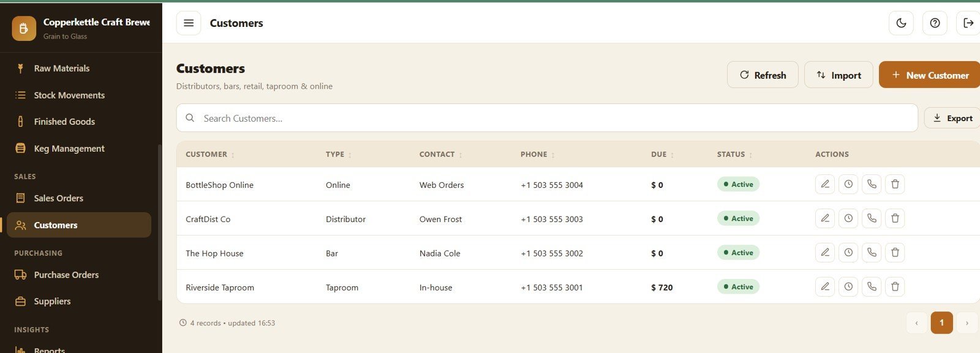Open Suppliers in the sidebar
The height and width of the screenshot is (353, 980).
pos(78,301)
